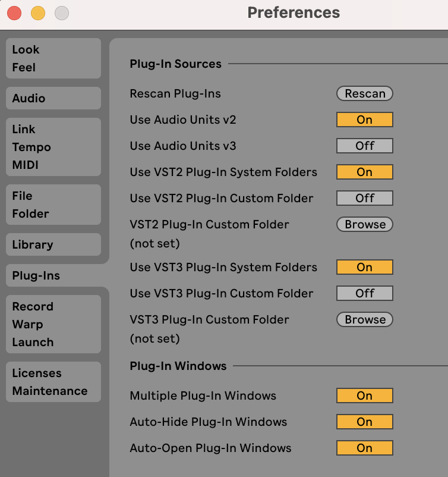Image resolution: width=448 pixels, height=477 pixels.
Task: Switch to the Audio preferences tab
Action: (53, 98)
